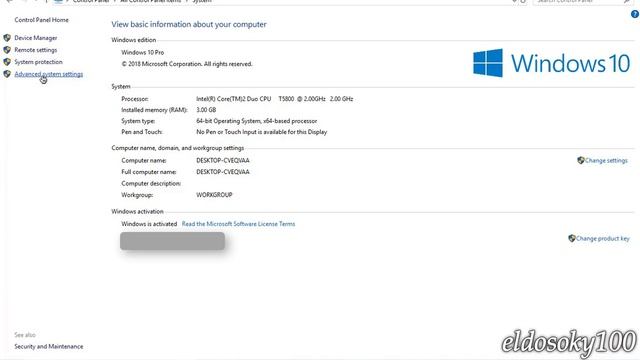Click the shield icon beside Device Manager
640x360 pixels.
coord(7,38)
